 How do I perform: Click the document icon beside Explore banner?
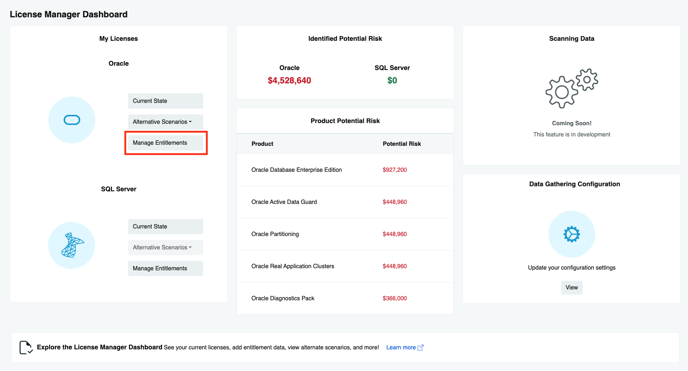(x=25, y=347)
